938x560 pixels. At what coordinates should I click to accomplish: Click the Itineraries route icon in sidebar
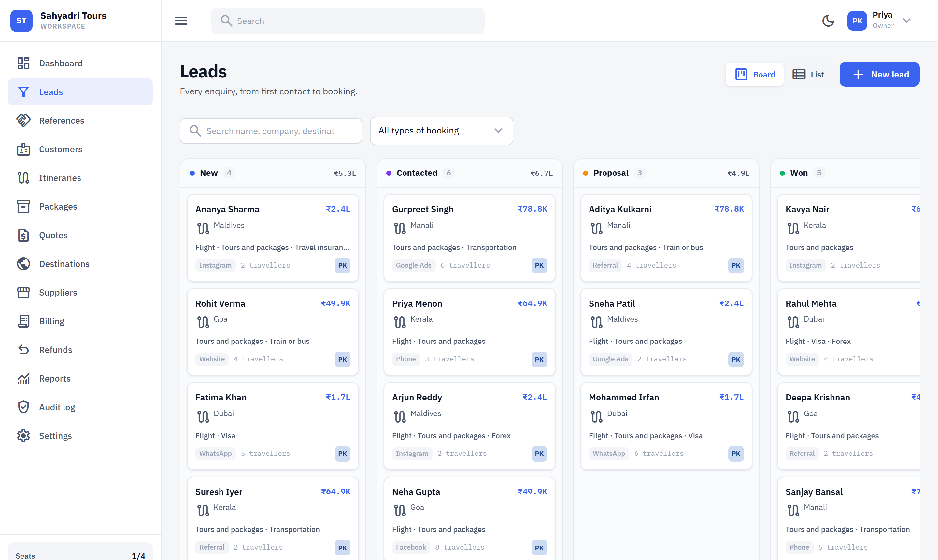click(23, 178)
